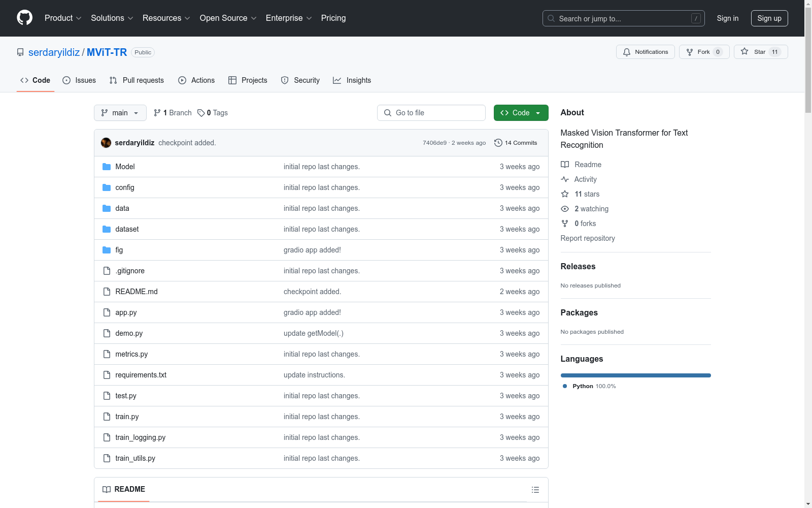Click in the Go to file field

(431, 113)
